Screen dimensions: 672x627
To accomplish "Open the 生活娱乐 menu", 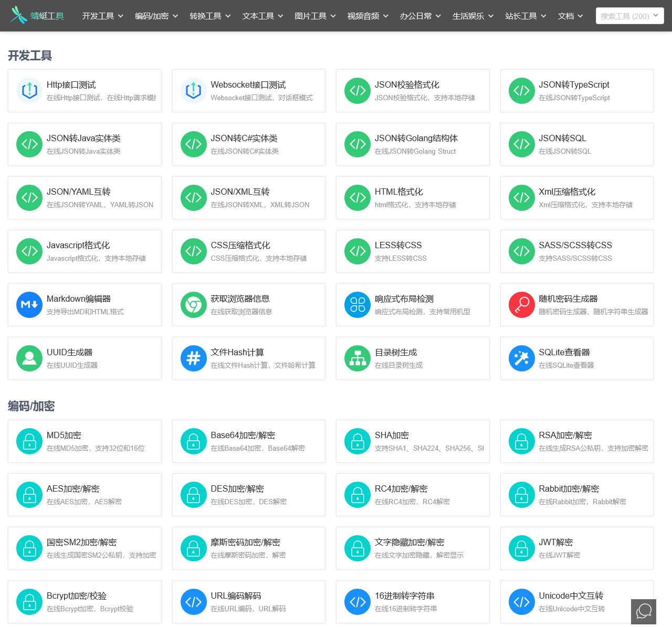I will 473,16.
